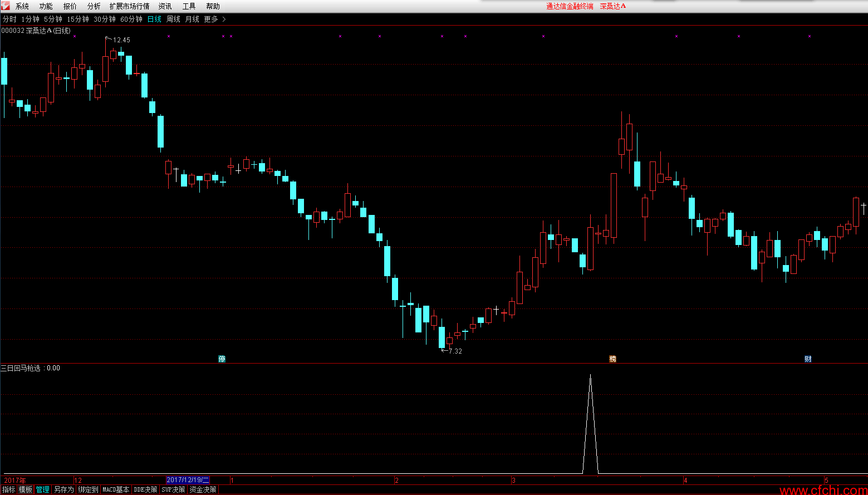Open the 帮助 menu
The width and height of the screenshot is (868, 495).
(213, 6)
